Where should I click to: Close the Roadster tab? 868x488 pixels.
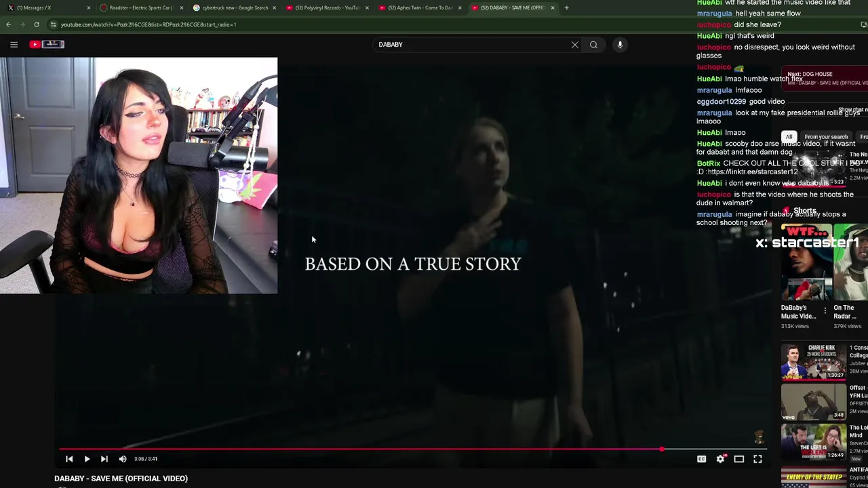point(181,7)
